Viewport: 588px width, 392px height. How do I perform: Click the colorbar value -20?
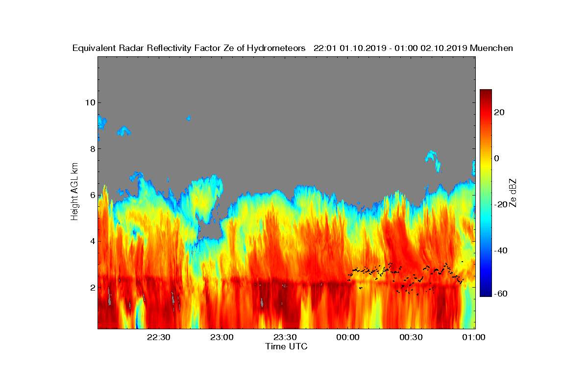click(x=501, y=204)
